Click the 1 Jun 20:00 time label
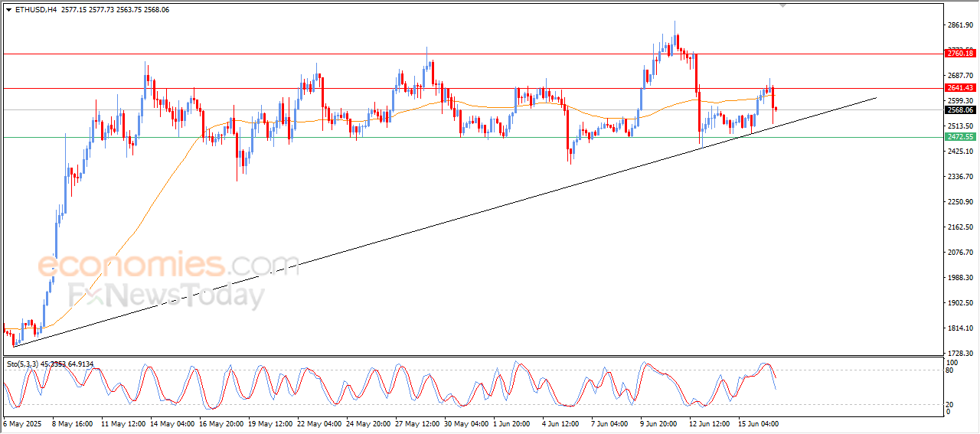The width and height of the screenshot is (980, 434). [512, 423]
